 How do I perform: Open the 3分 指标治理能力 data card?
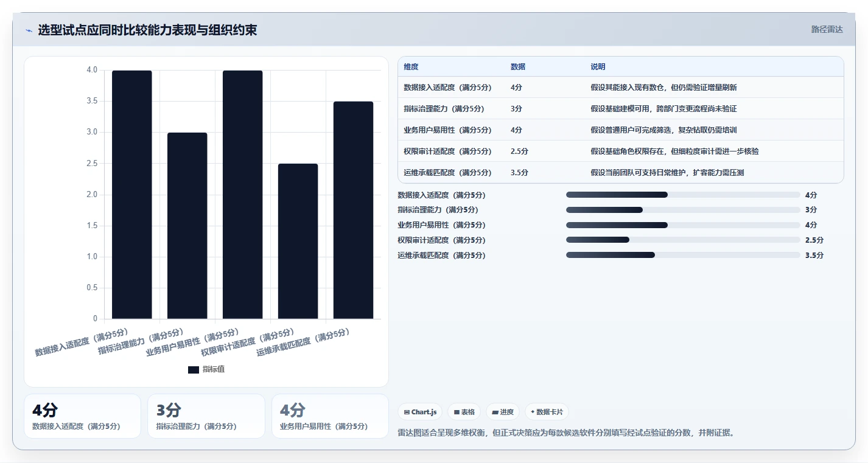click(x=206, y=416)
